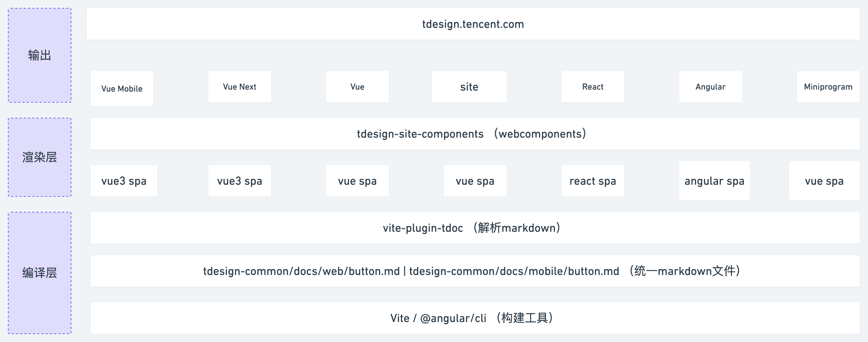Select the 渲染层 dashed label block
Screen dimensions: 868x342
[40, 157]
